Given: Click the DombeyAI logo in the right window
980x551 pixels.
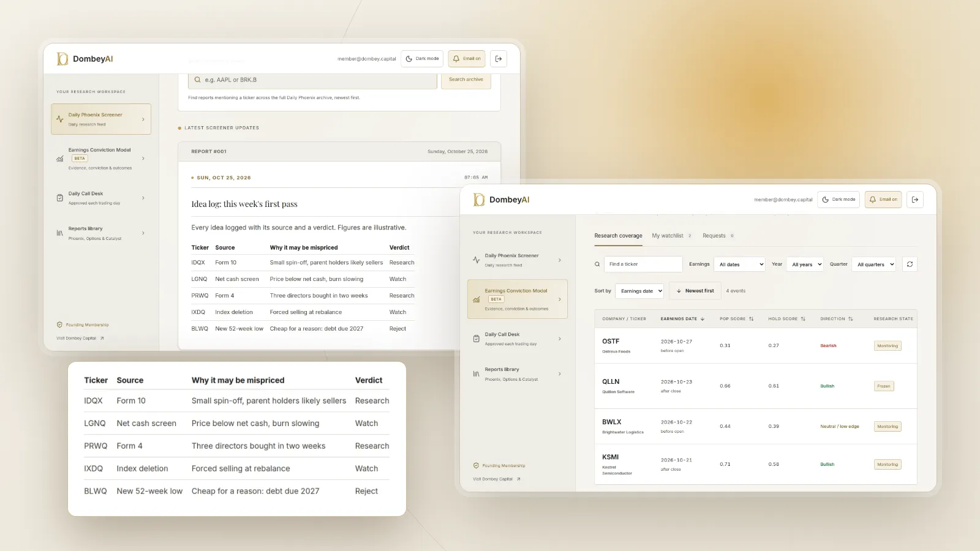Looking at the screenshot, I should click(x=501, y=200).
